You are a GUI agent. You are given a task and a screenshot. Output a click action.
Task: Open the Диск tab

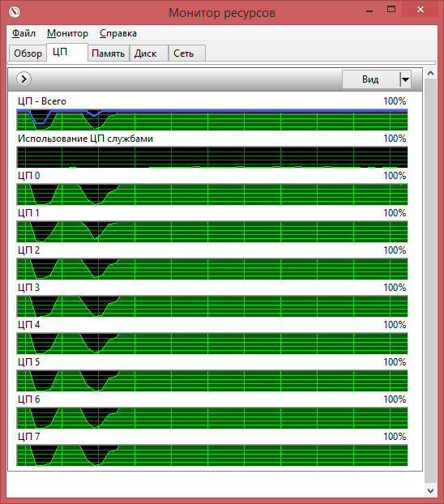tap(149, 53)
